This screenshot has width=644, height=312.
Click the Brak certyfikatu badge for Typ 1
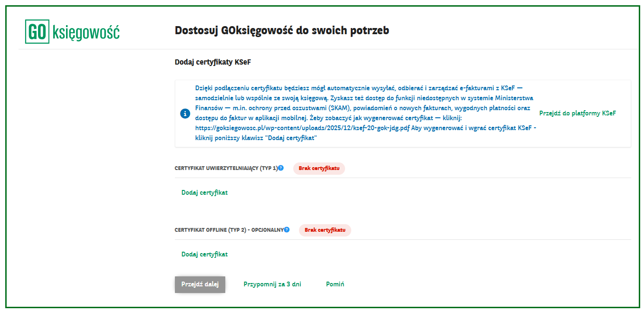[319, 168]
